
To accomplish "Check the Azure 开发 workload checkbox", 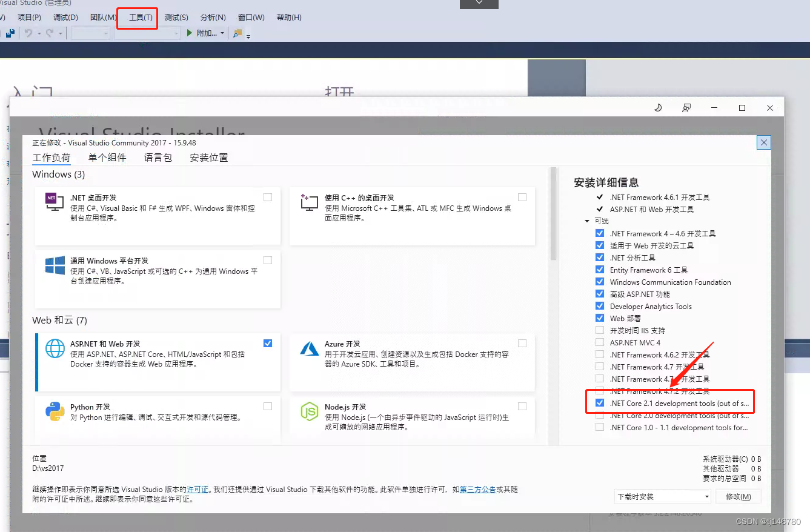I will click(x=522, y=343).
